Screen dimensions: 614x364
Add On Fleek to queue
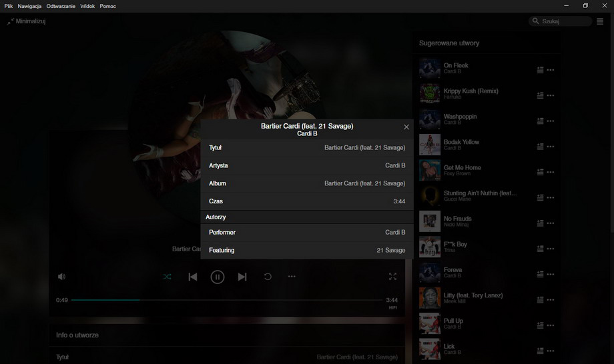tap(540, 70)
